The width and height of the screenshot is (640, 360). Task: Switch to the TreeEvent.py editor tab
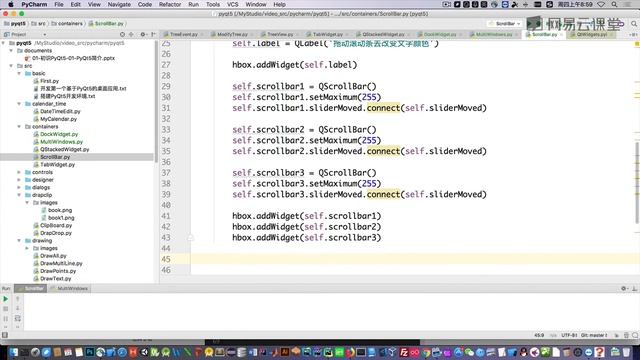(x=183, y=34)
